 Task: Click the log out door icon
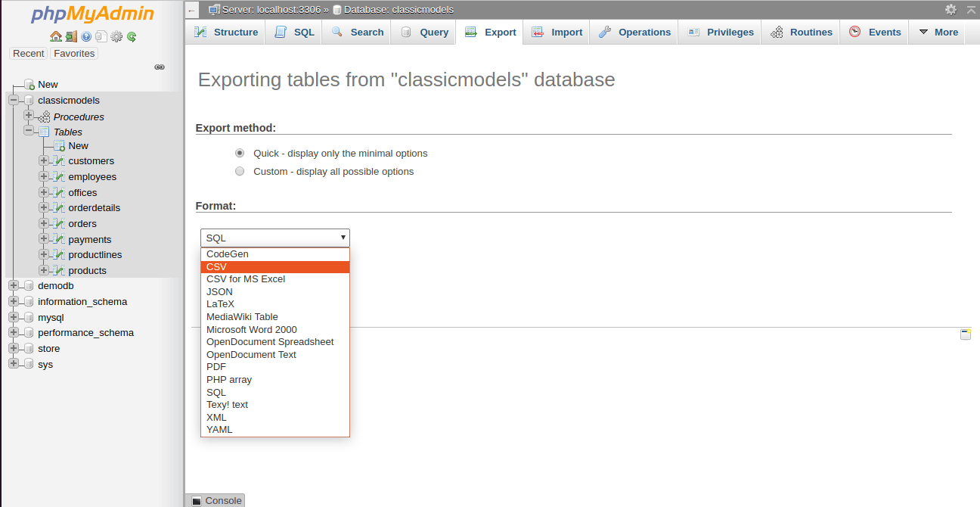pyautogui.click(x=70, y=36)
